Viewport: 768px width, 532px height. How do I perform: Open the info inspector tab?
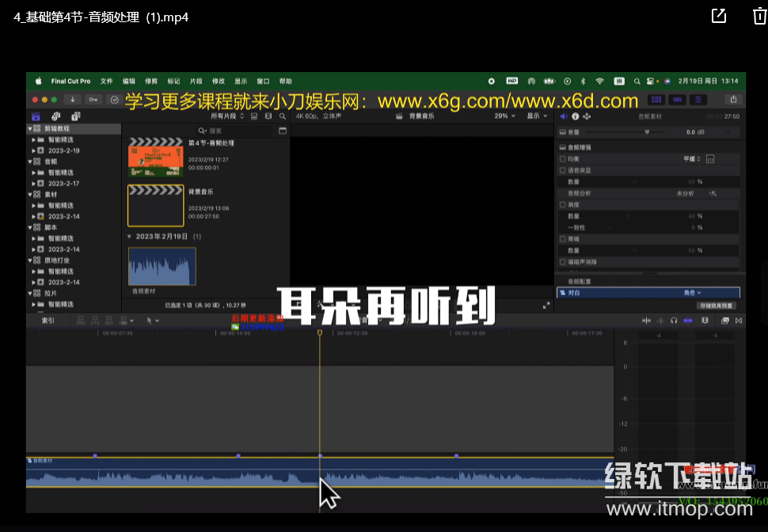pyautogui.click(x=575, y=116)
